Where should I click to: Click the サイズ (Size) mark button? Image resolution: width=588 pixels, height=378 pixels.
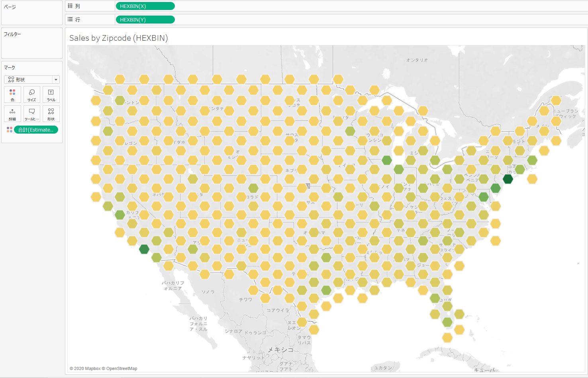click(32, 94)
